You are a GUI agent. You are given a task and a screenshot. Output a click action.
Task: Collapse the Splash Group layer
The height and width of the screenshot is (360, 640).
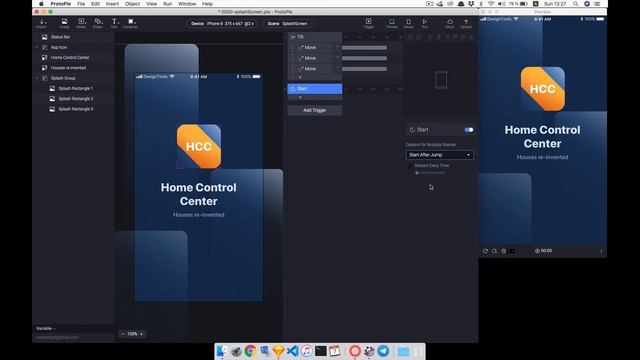38,78
